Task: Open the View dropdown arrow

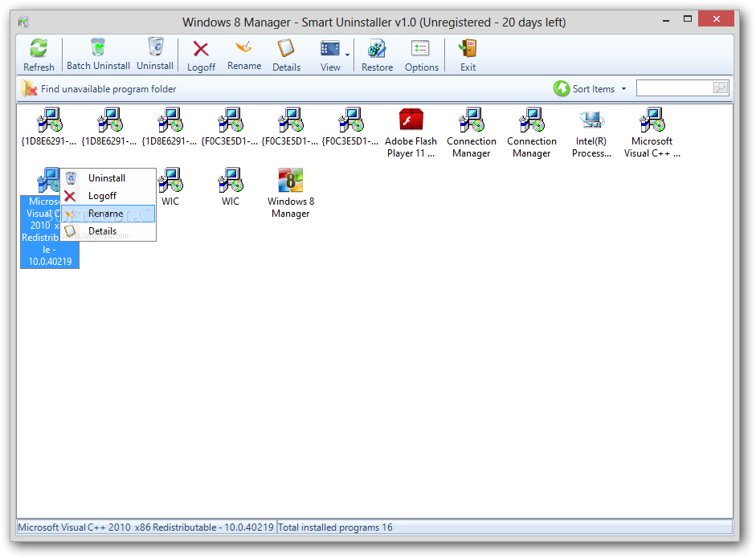Action: pos(347,55)
